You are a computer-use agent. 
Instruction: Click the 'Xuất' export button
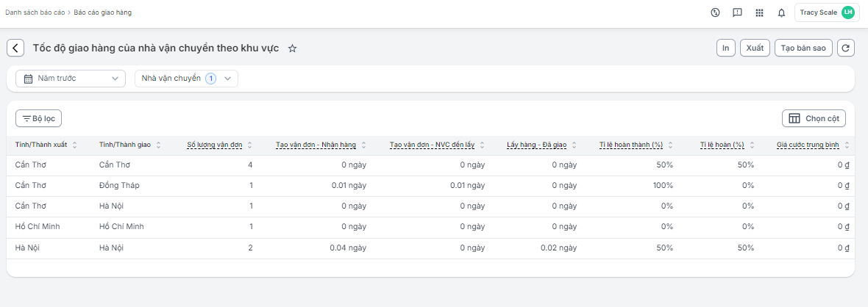755,48
